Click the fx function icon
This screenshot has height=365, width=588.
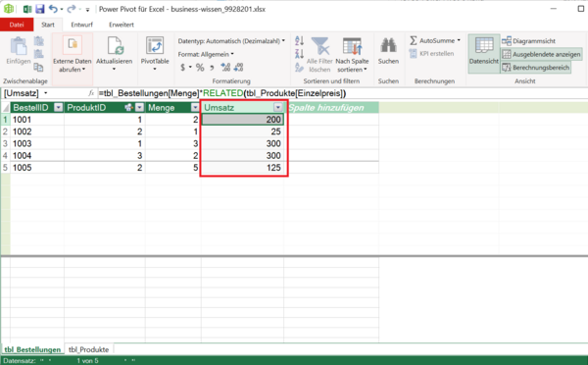[91, 93]
